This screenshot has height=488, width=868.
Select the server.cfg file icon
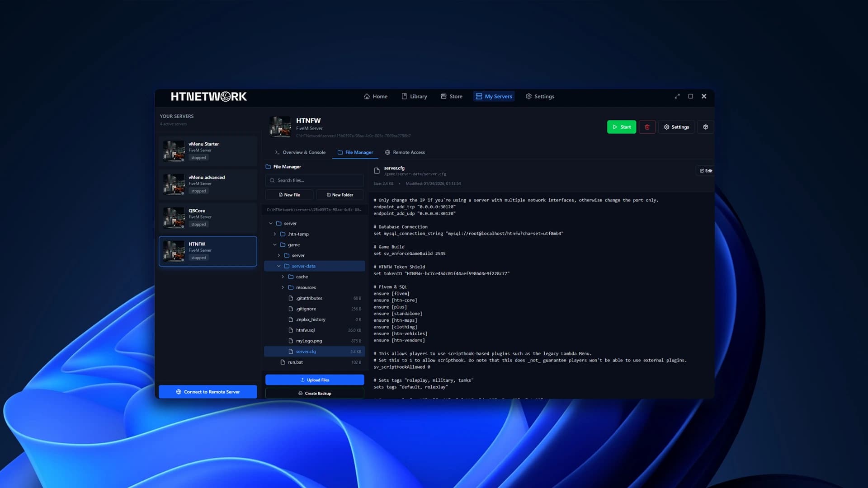[291, 351]
